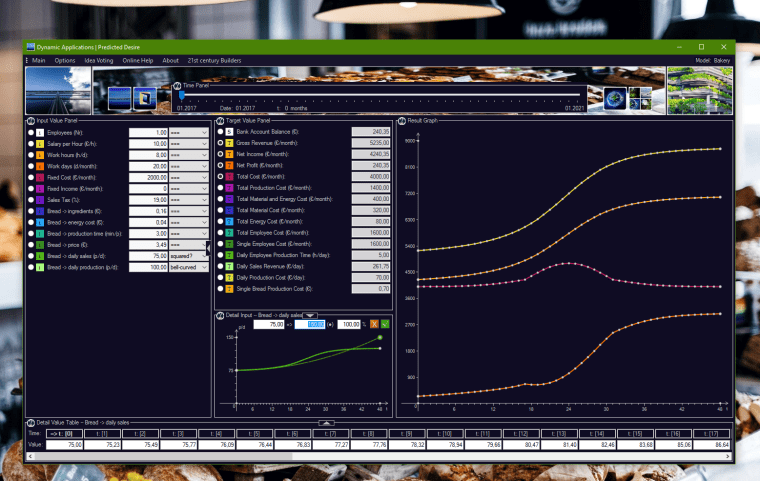Click the Online Help menu link

[x=138, y=60]
